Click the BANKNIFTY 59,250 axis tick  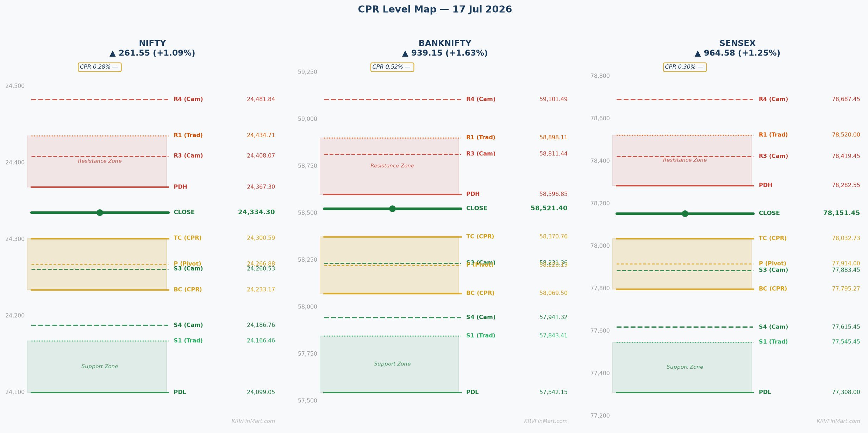pos(307,72)
